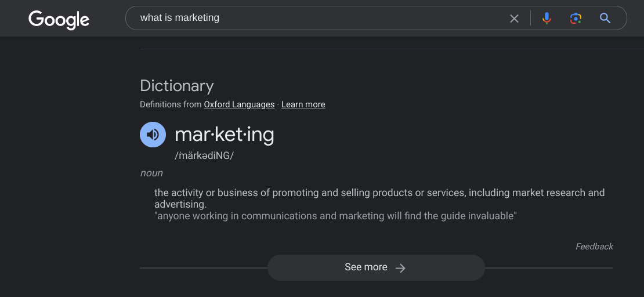Viewport: 644px width, 297px height.
Task: Click the phonetic spelling /ˈmärkədiNG/
Action: [204, 155]
